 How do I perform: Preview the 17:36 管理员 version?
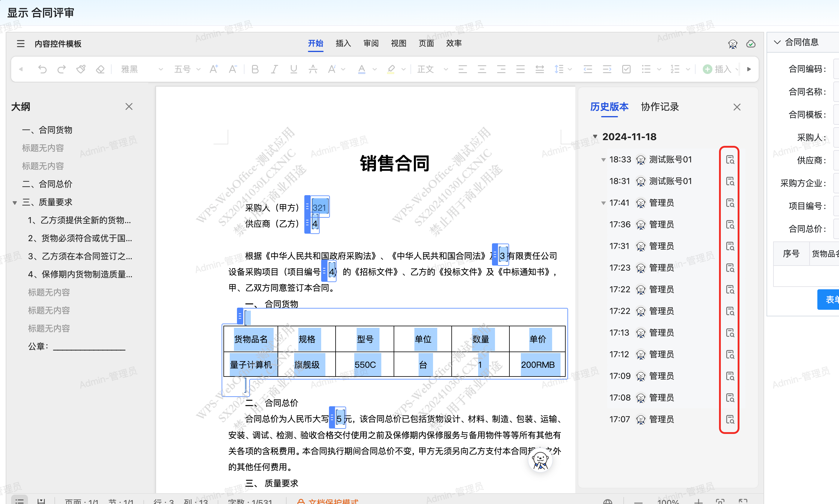tap(730, 225)
